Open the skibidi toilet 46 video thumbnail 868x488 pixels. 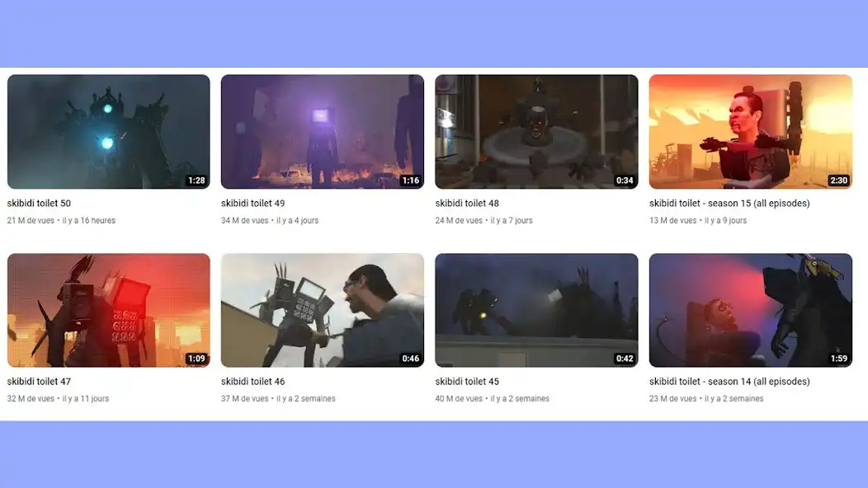tap(322, 311)
